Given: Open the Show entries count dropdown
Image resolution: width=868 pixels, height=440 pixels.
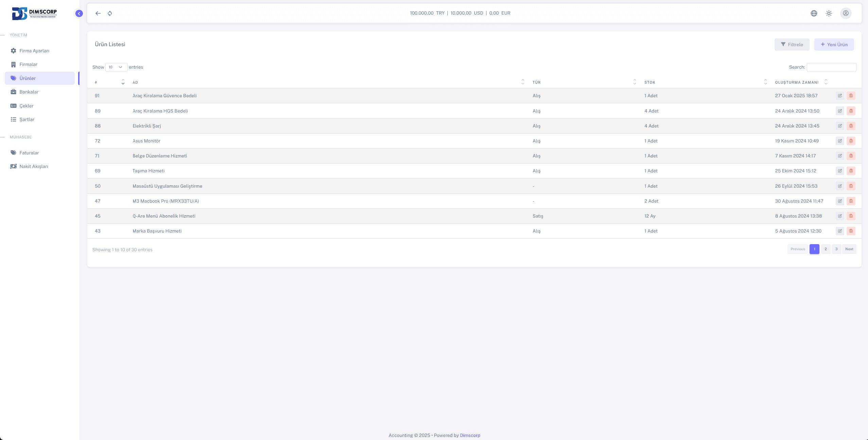Looking at the screenshot, I should 116,67.
